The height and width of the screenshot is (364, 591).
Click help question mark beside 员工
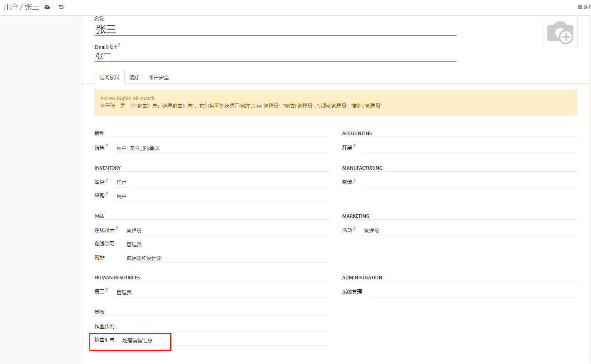tap(107, 290)
